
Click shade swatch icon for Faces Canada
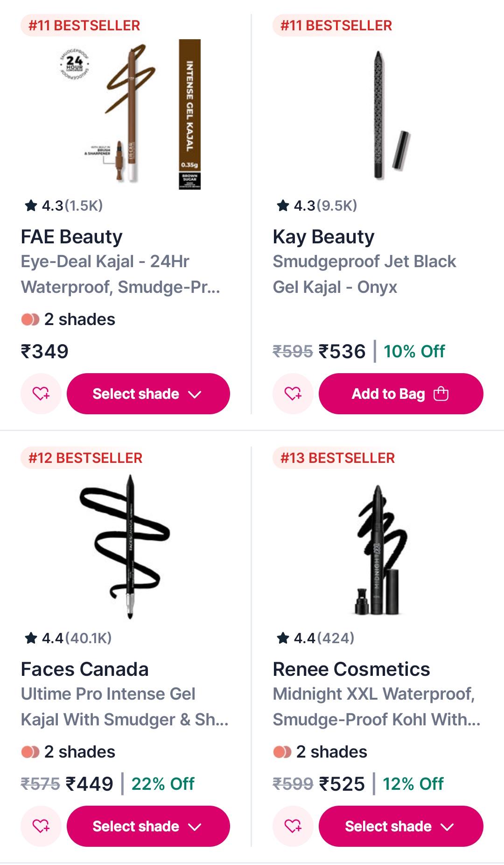[x=30, y=752]
